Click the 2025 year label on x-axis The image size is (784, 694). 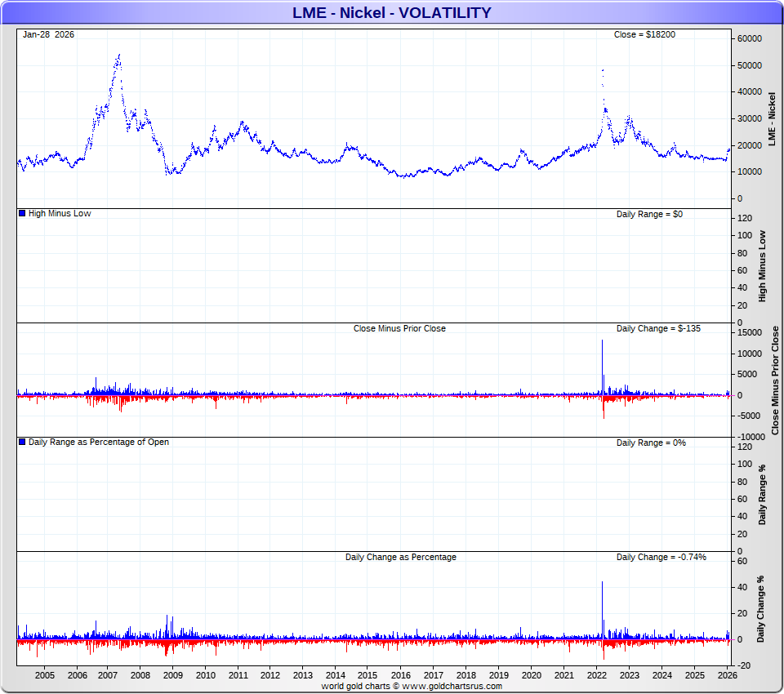[694, 675]
